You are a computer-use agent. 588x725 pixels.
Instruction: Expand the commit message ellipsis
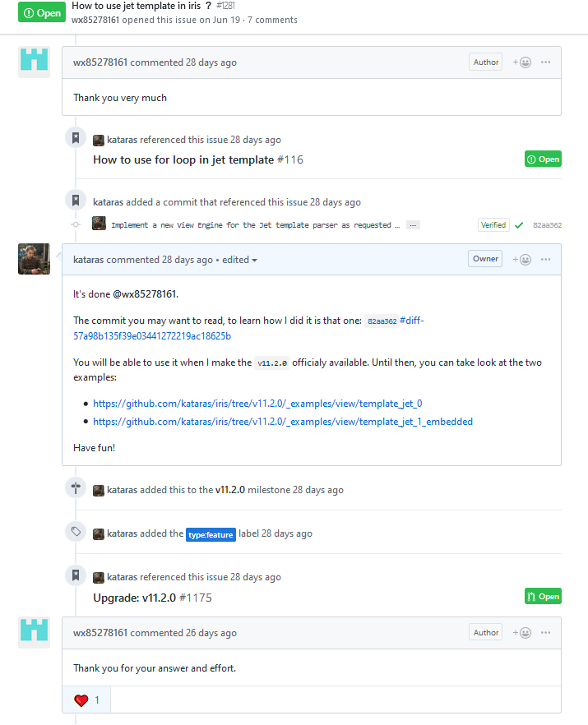pos(413,225)
